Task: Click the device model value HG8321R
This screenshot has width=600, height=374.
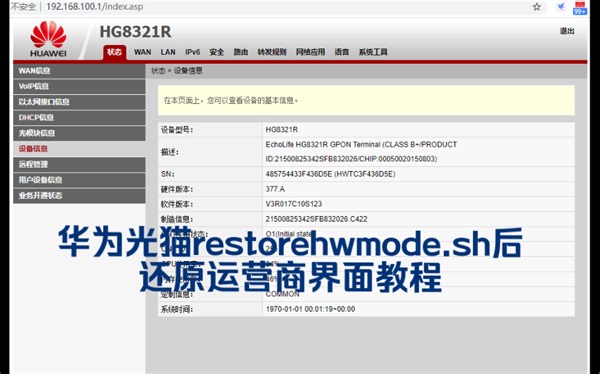Action: [282, 130]
